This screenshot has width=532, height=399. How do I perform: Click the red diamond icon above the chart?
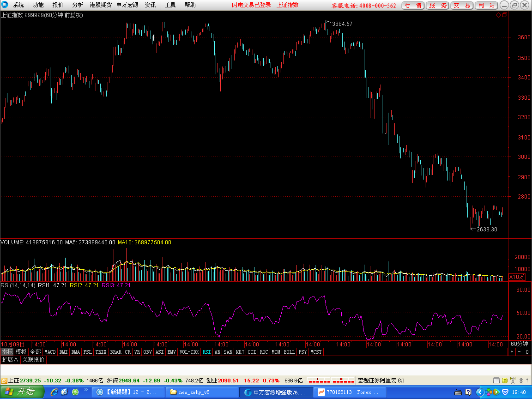[x=498, y=15]
